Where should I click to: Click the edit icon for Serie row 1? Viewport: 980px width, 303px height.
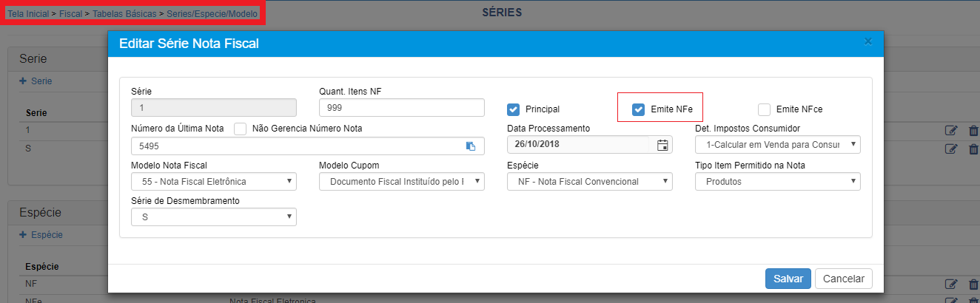tap(951, 131)
